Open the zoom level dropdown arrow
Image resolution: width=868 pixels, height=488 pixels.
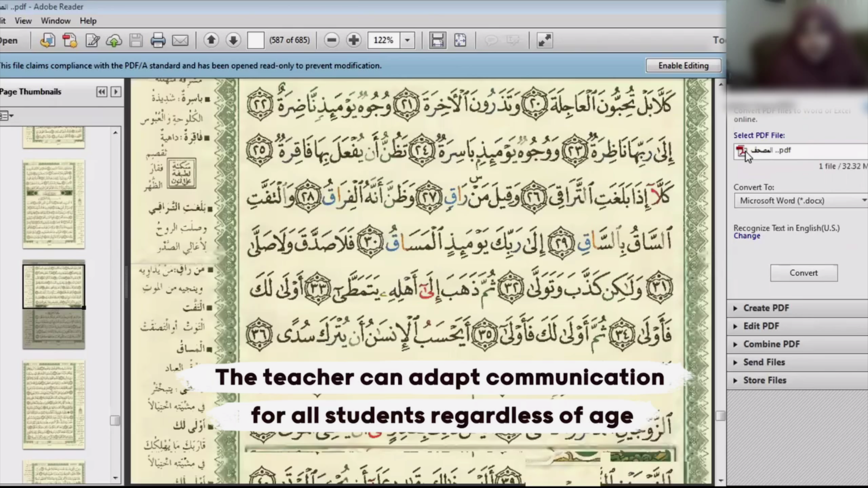point(407,40)
